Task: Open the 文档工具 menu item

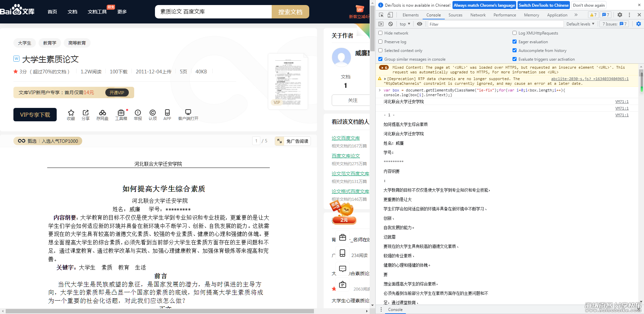Action: tap(97, 12)
